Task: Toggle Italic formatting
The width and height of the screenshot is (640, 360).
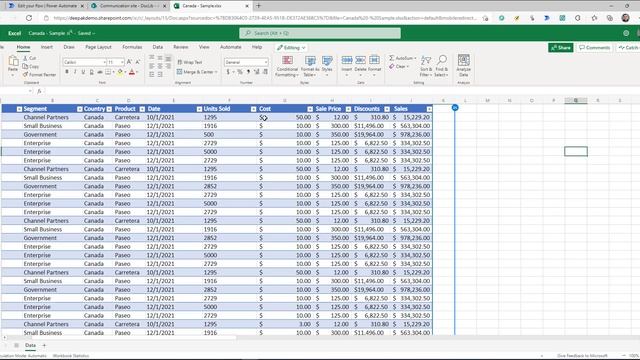Action: [x=75, y=72]
